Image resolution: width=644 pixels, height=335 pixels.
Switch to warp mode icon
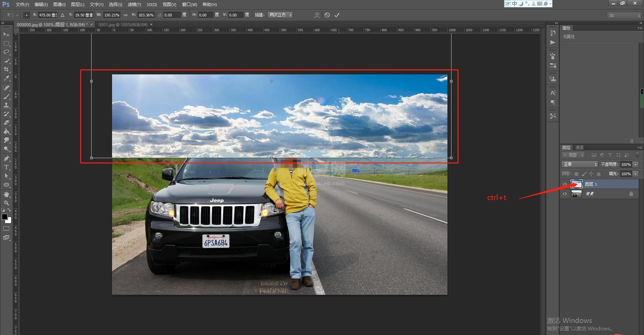point(317,15)
